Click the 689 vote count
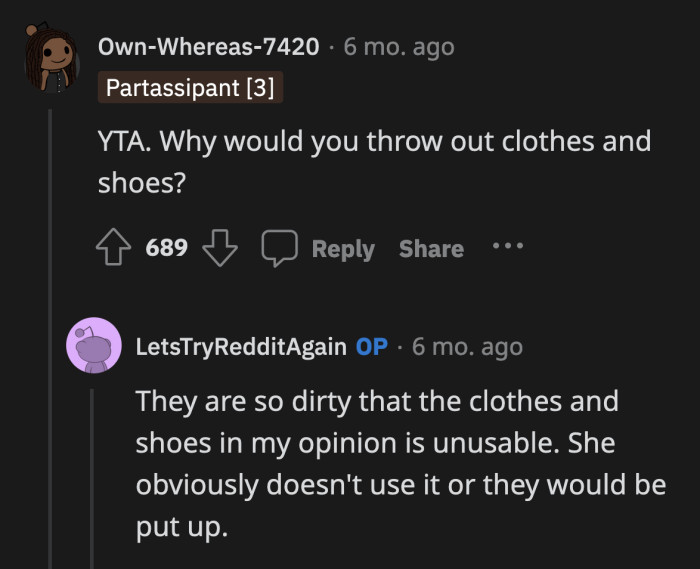The height and width of the screenshot is (569, 700). 167,248
